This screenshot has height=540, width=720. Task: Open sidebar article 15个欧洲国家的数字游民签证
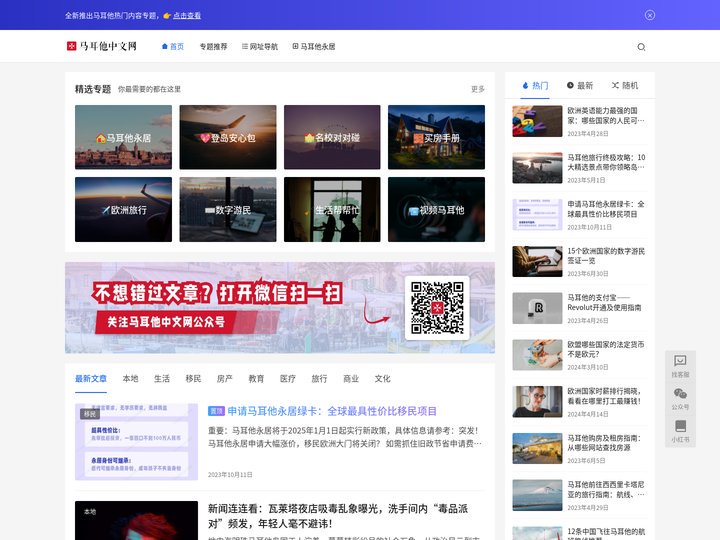[x=606, y=256]
